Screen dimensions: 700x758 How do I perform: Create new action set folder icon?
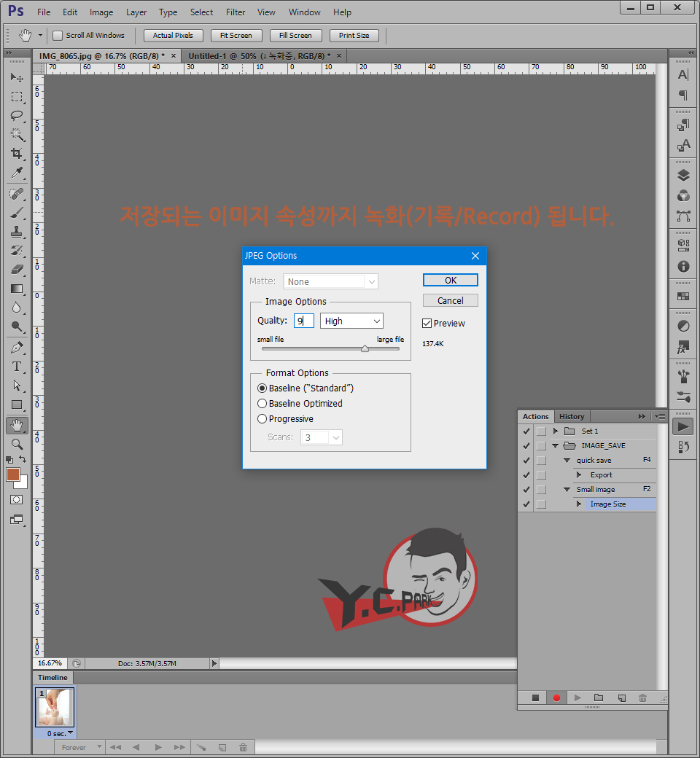pos(599,698)
